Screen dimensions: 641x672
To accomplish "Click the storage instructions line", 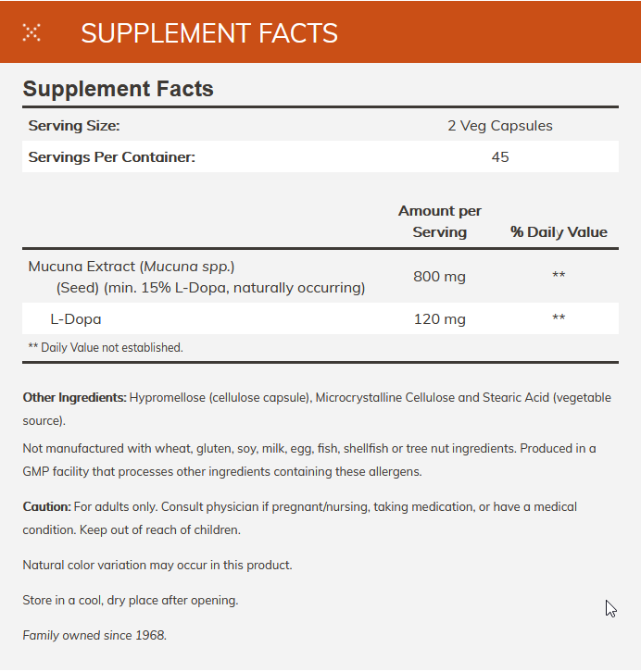I will point(130,600).
